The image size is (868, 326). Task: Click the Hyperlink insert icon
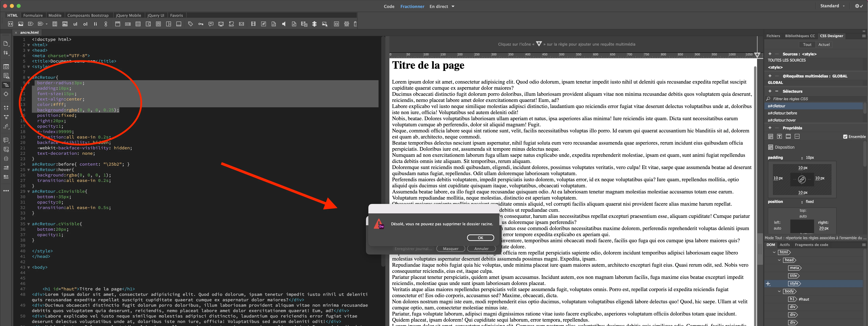click(105, 24)
